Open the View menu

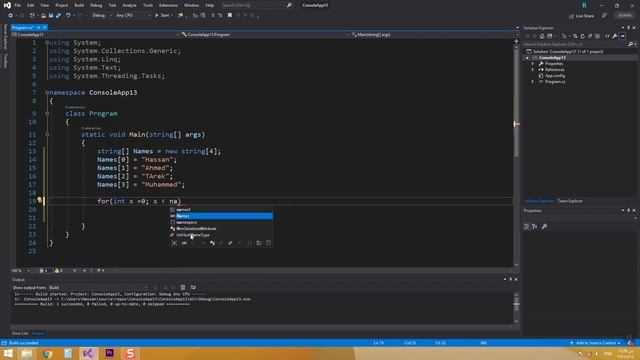[x=44, y=5]
